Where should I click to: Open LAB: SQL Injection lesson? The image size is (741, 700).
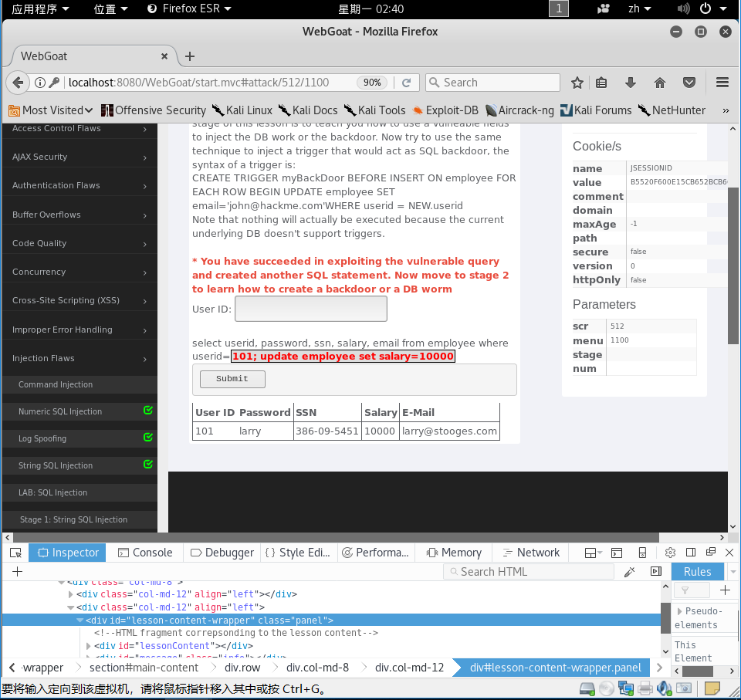click(80, 492)
